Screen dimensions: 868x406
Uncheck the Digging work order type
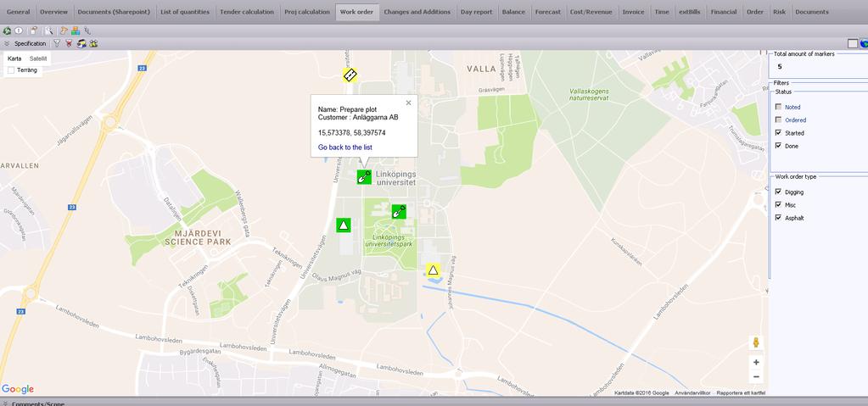(x=778, y=192)
